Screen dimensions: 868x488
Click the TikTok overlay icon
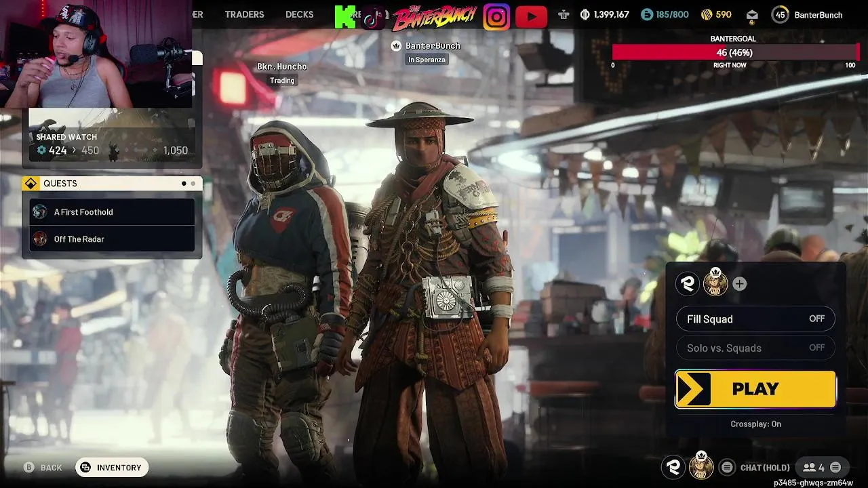tap(374, 17)
